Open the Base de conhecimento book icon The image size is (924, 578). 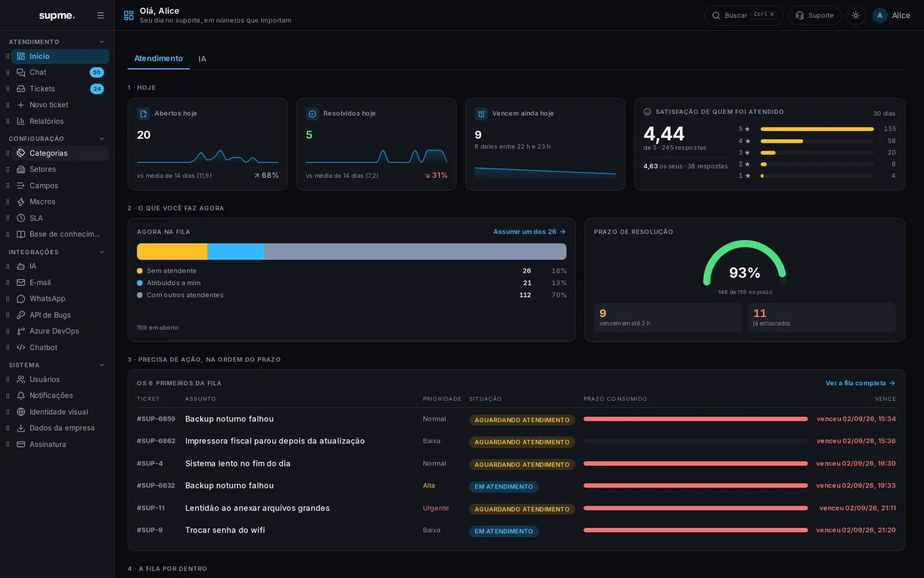pyautogui.click(x=21, y=234)
